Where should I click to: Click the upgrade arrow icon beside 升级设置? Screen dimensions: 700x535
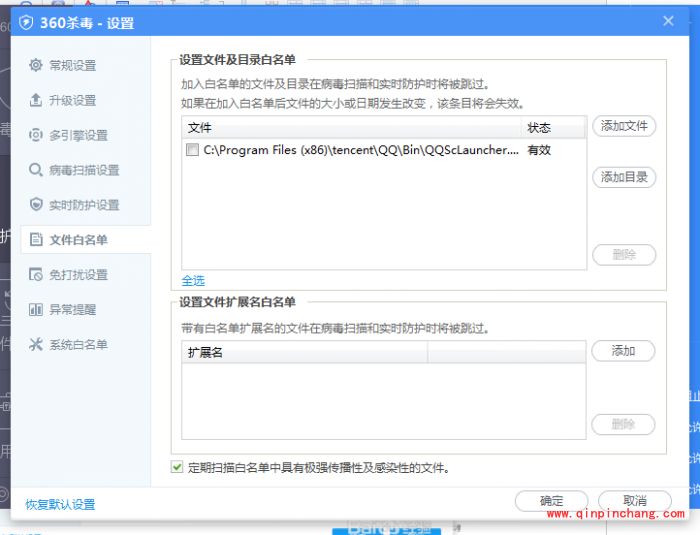pos(36,100)
